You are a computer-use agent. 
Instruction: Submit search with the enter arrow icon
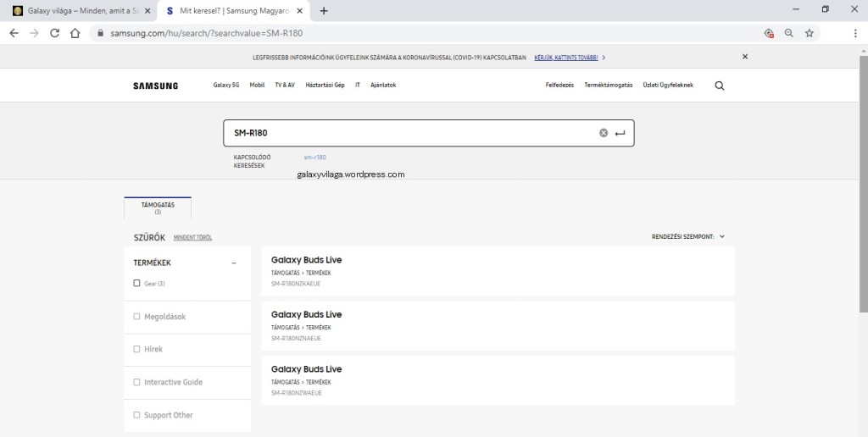(x=620, y=133)
